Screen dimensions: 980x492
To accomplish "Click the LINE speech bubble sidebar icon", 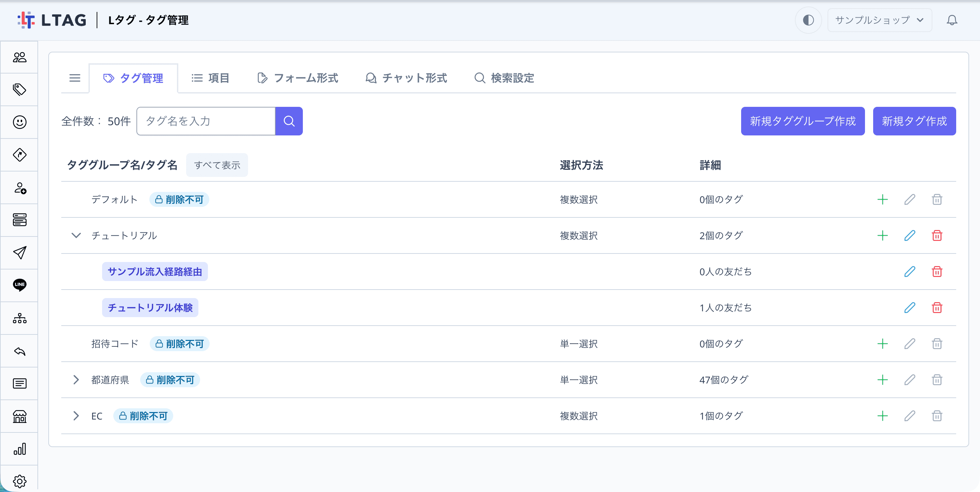I will coord(19,285).
